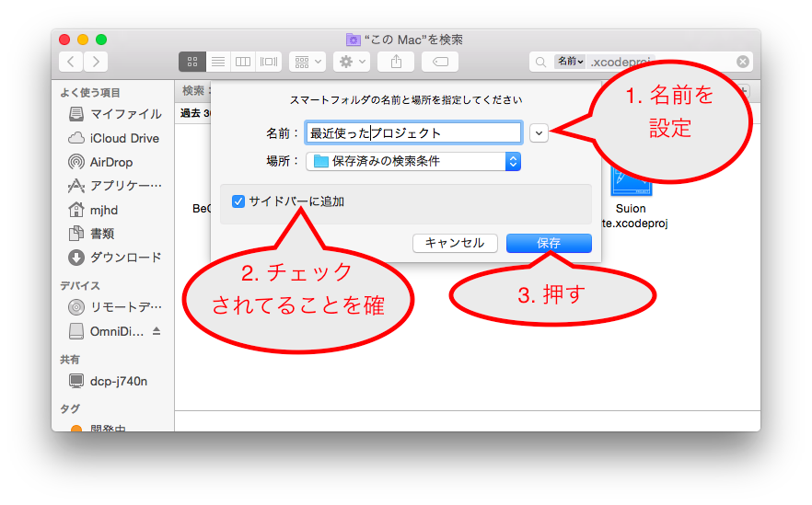Open 書類 in the sidebar

click(x=92, y=234)
